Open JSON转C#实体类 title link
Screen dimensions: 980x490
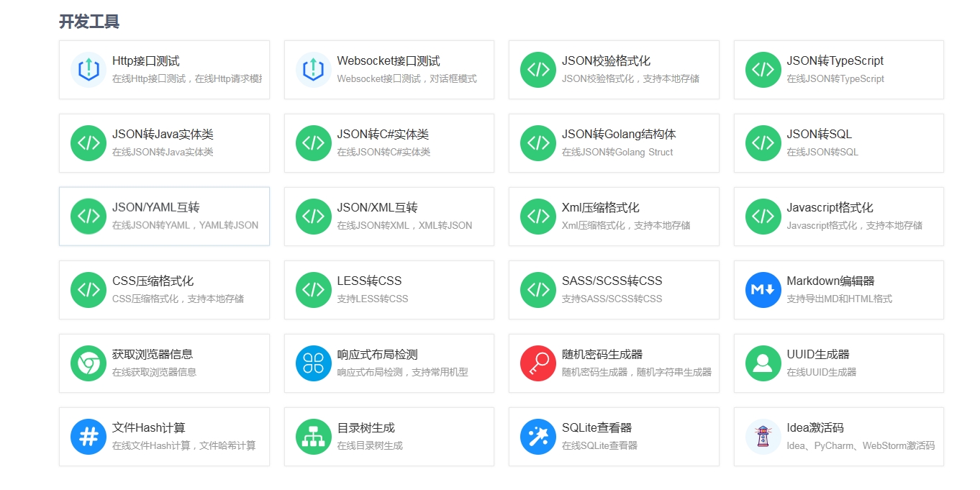pyautogui.click(x=383, y=135)
